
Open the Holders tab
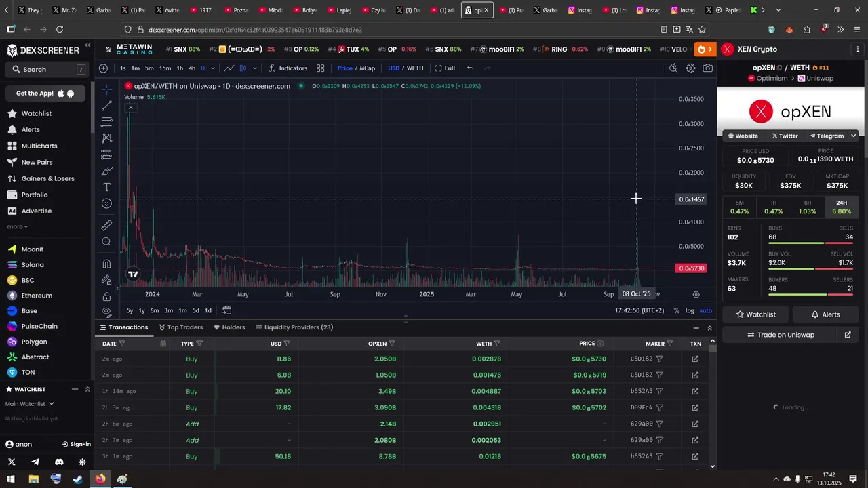coord(229,327)
